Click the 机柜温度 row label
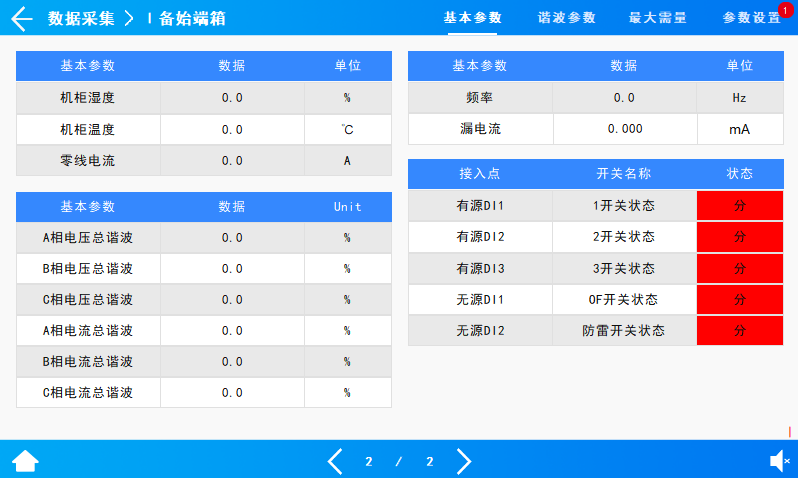Image resolution: width=798 pixels, height=478 pixels. pos(88,129)
